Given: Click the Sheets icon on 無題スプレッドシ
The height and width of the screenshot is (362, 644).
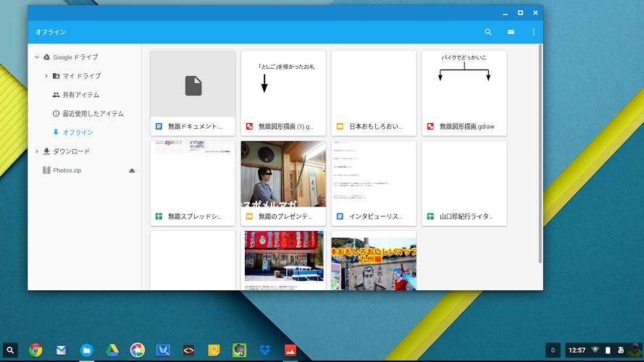Looking at the screenshot, I should pos(159,216).
